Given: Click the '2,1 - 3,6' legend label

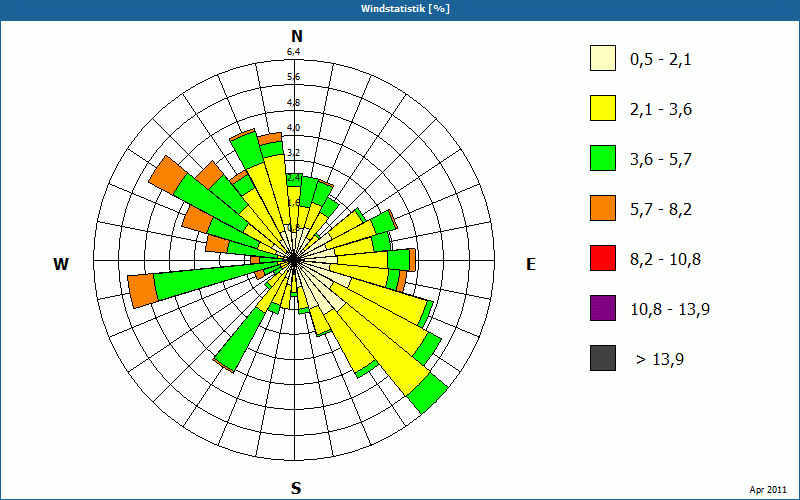Looking at the screenshot, I should pyautogui.click(x=661, y=110).
